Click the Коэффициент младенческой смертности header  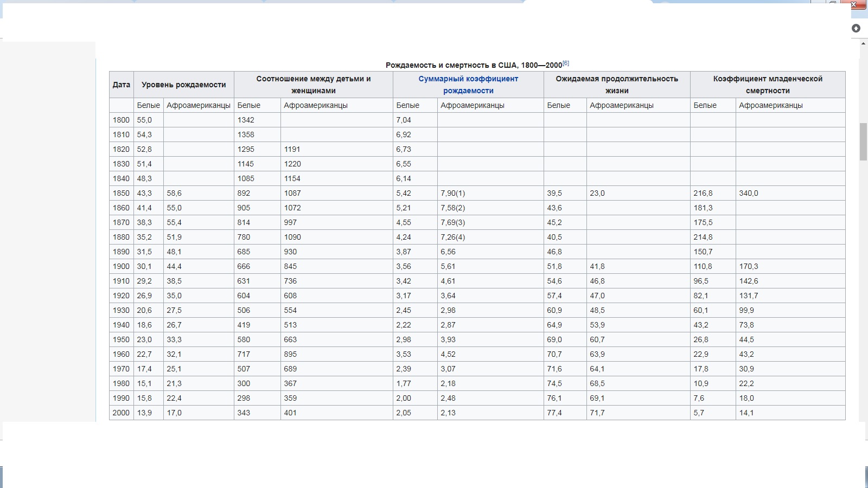pos(768,85)
